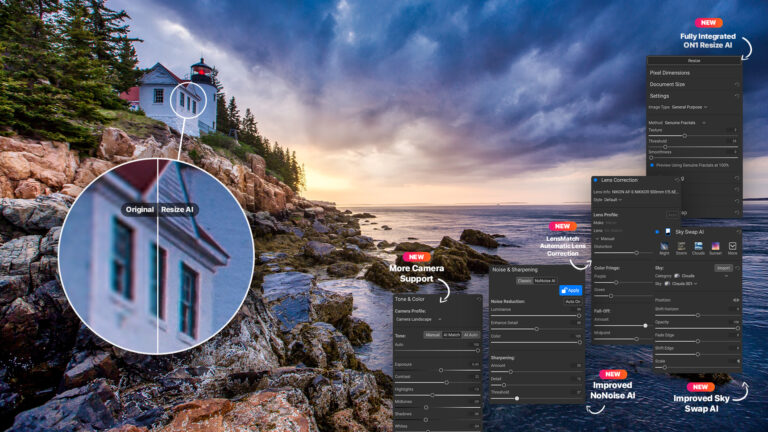Expand the Document Size section
This screenshot has height=432, width=768.
[667, 84]
